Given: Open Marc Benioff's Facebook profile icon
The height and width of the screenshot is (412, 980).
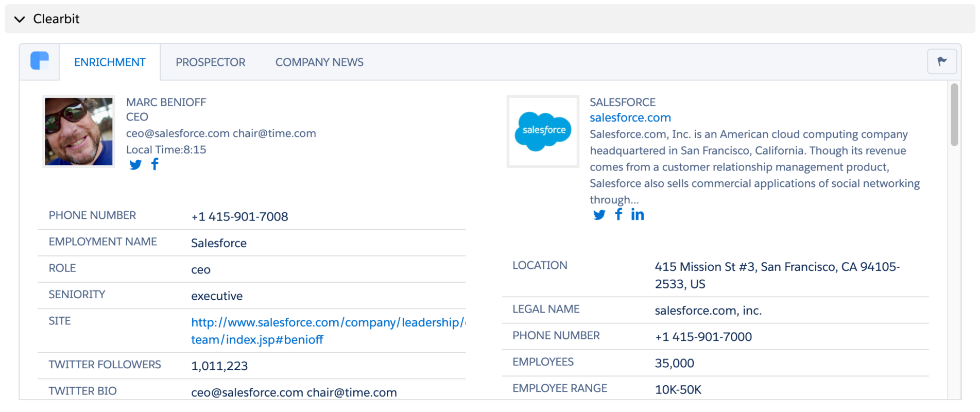Looking at the screenshot, I should [x=155, y=164].
